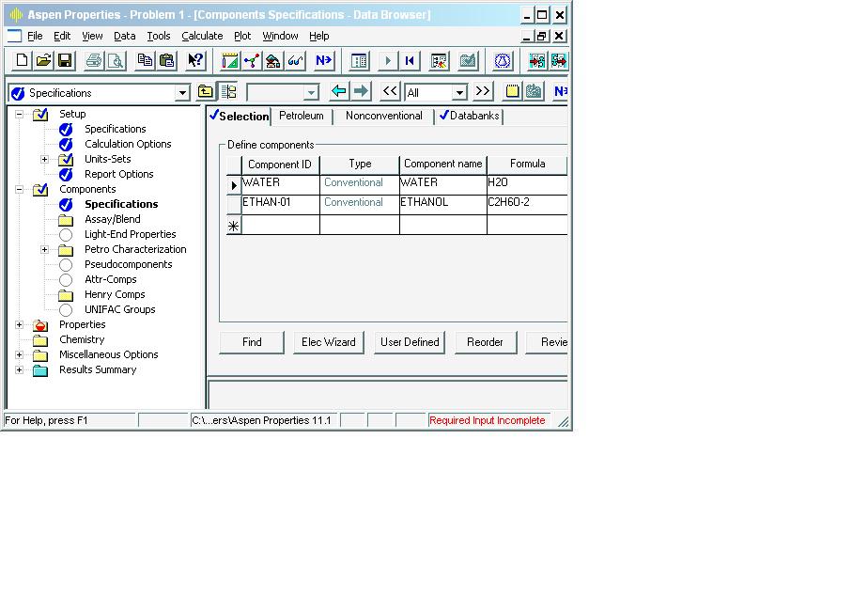Click the ETHAN-01 Component ID cell
Viewport: 868px width, 596px height.
click(281, 203)
